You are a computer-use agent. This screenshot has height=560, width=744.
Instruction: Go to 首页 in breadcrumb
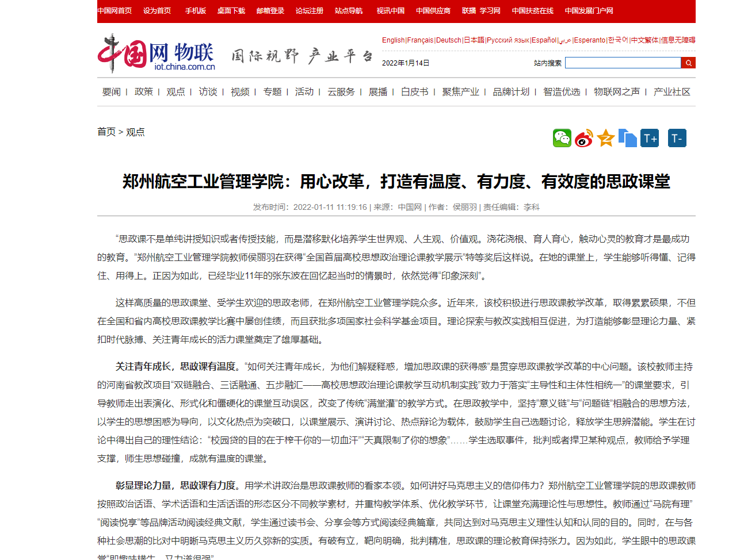point(106,132)
